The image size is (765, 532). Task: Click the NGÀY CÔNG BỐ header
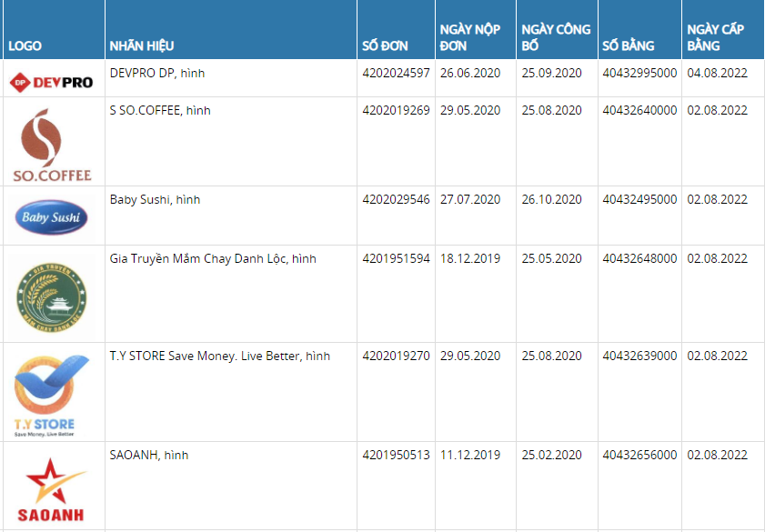pyautogui.click(x=556, y=37)
